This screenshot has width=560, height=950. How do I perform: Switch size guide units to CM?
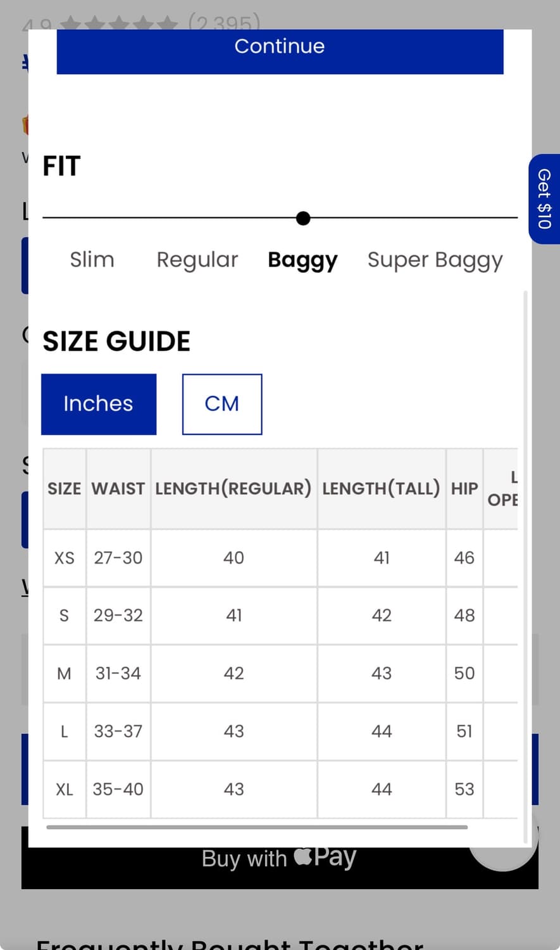click(x=222, y=404)
